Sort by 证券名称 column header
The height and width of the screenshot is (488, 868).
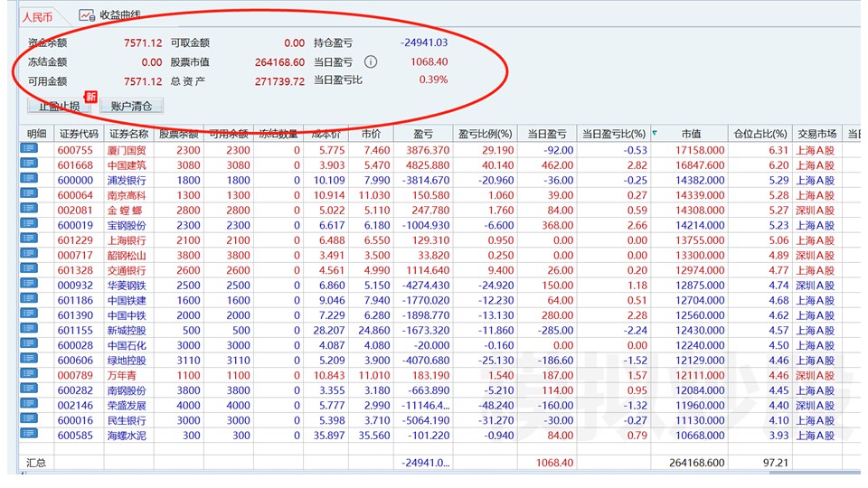(x=129, y=134)
